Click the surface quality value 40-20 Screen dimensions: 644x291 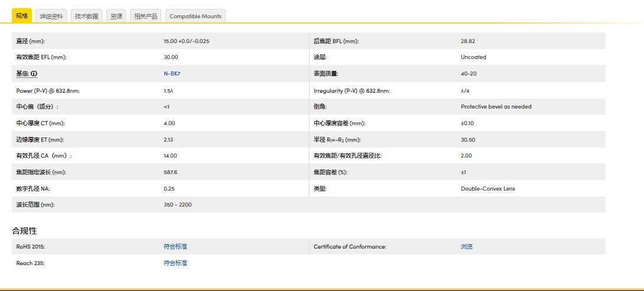[469, 74]
